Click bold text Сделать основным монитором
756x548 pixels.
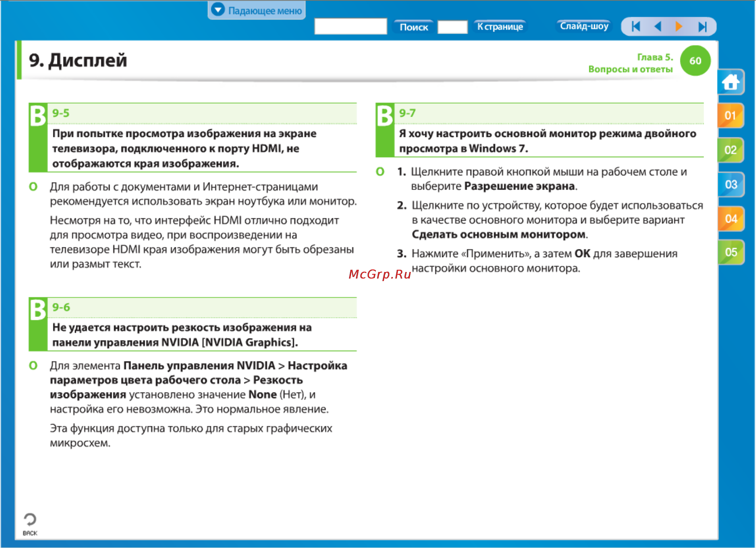click(x=499, y=234)
